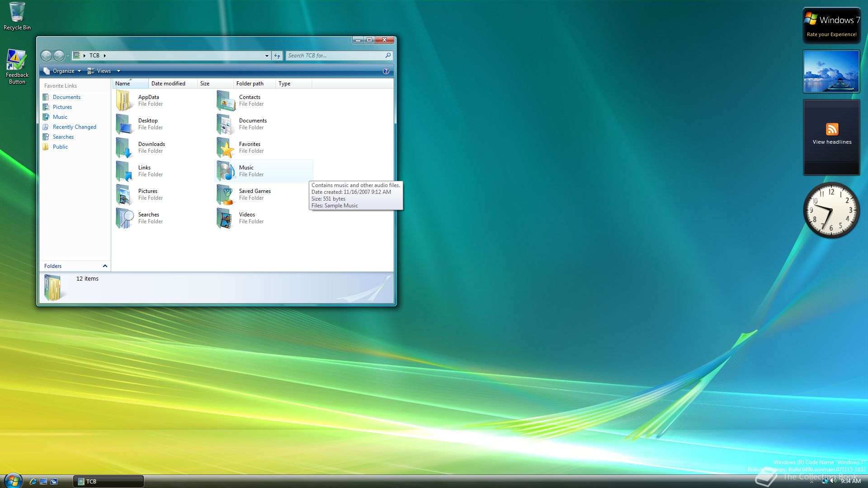Open Explorer help question mark
The image size is (868, 488).
click(x=386, y=71)
